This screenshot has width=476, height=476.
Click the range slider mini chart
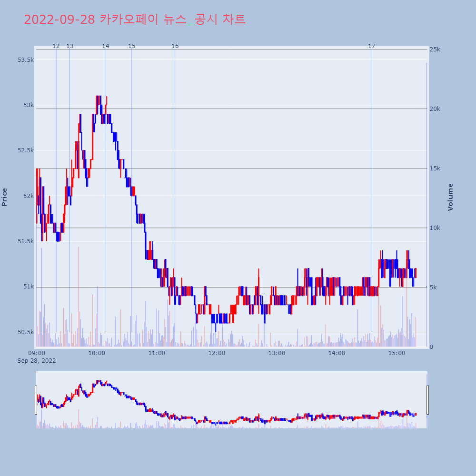tap(232, 400)
